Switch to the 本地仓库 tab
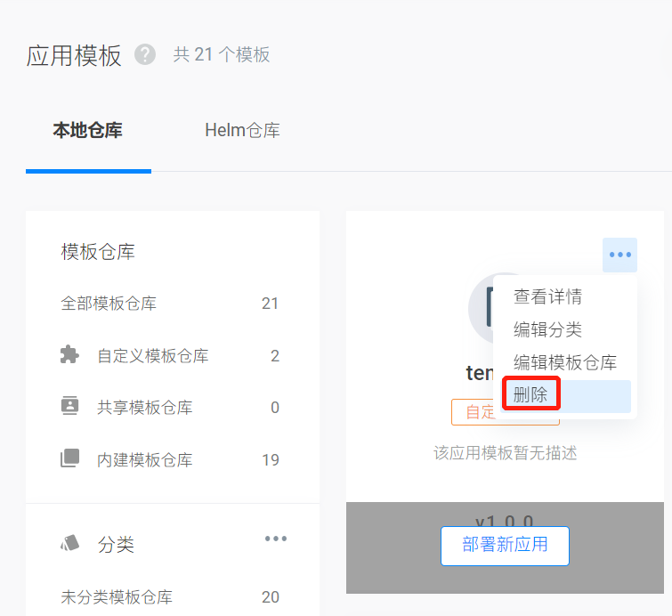672x616 pixels. (87, 131)
